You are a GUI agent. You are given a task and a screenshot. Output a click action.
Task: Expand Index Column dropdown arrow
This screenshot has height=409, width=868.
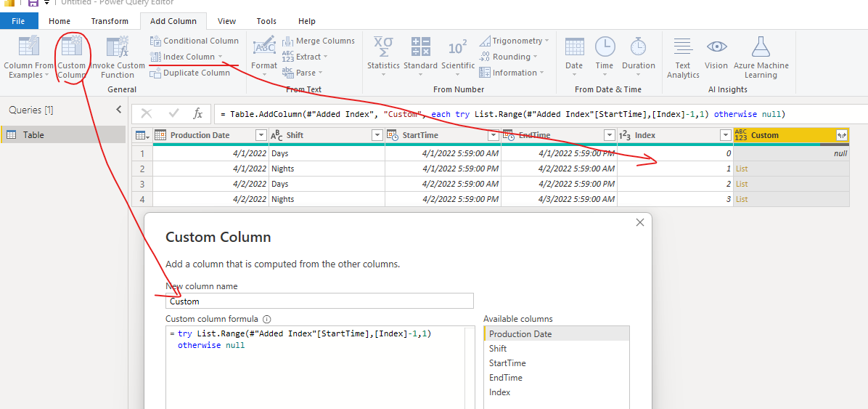220,57
